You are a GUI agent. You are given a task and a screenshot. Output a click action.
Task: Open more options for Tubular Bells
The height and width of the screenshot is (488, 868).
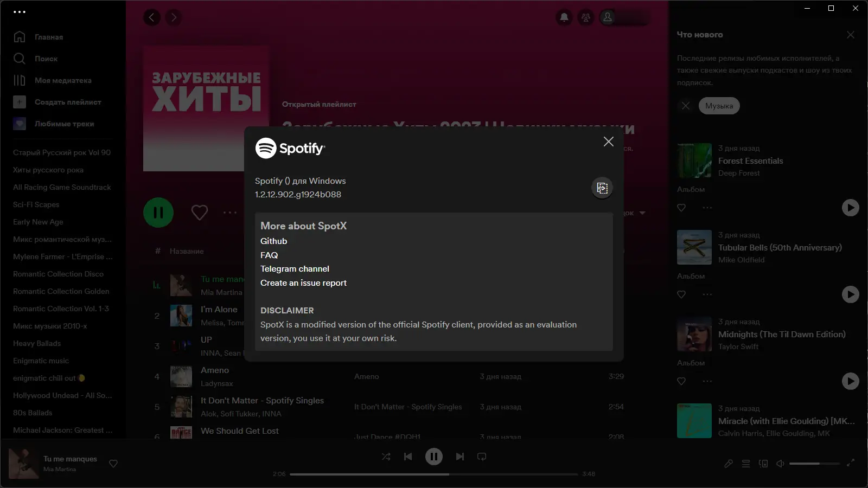(x=707, y=294)
